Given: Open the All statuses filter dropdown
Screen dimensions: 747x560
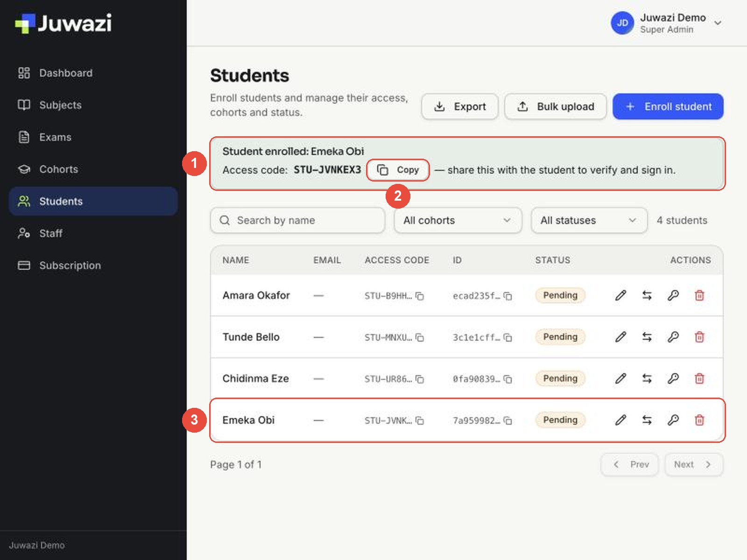Looking at the screenshot, I should 589,220.
